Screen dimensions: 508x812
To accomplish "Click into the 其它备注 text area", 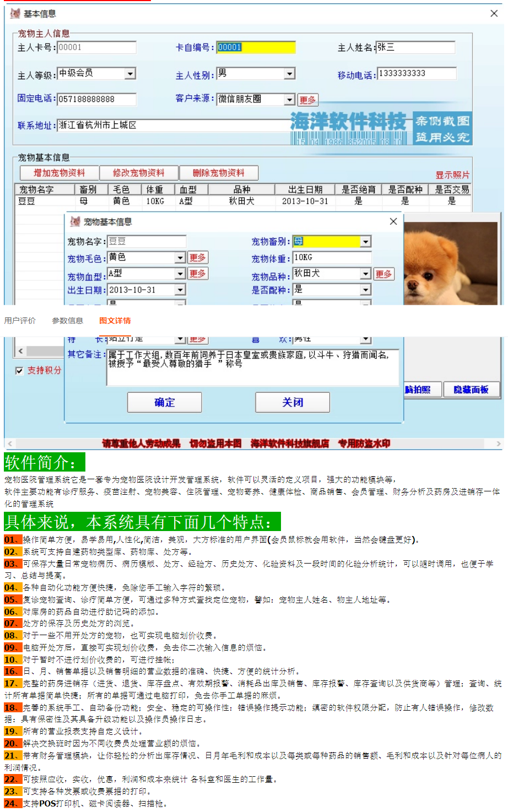I will 252,367.
